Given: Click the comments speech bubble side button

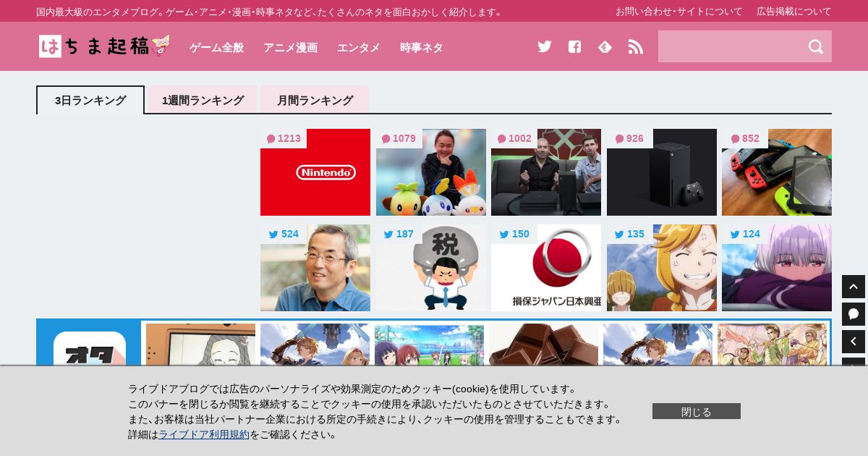Looking at the screenshot, I should 854,314.
